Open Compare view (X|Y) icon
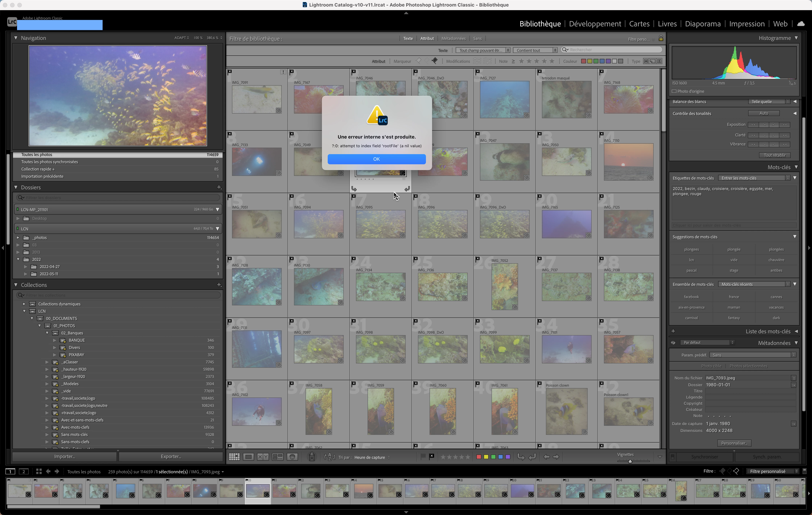This screenshot has width=812, height=515. (263, 457)
